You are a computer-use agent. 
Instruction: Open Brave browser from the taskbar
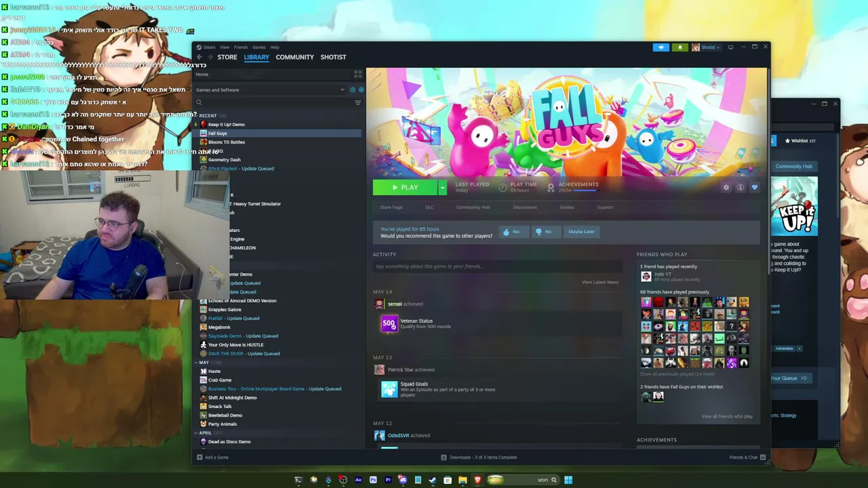pos(477,480)
